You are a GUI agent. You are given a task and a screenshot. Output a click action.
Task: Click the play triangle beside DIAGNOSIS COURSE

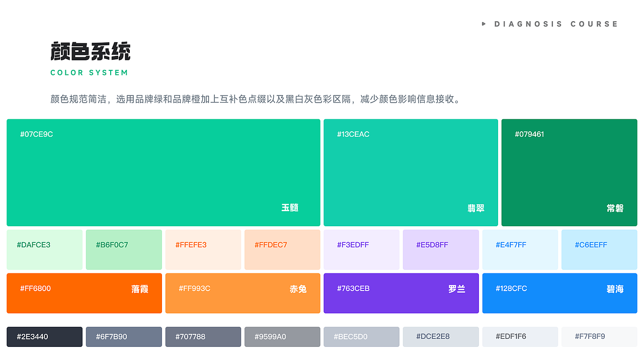(484, 24)
